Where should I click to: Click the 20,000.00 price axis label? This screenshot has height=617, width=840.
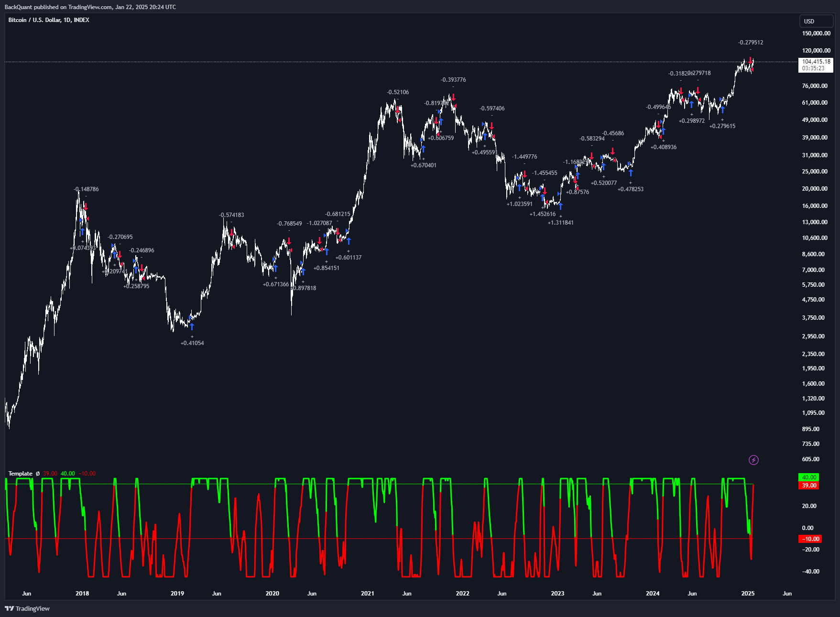click(815, 189)
